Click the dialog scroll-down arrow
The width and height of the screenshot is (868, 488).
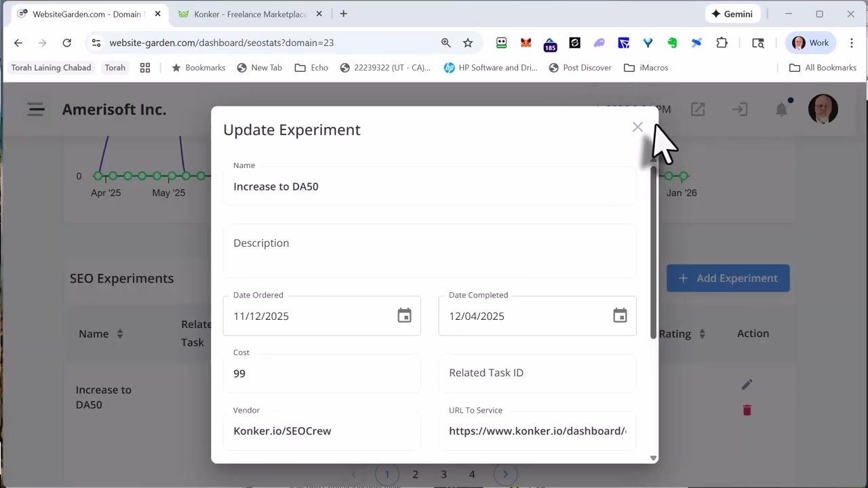[654, 458]
